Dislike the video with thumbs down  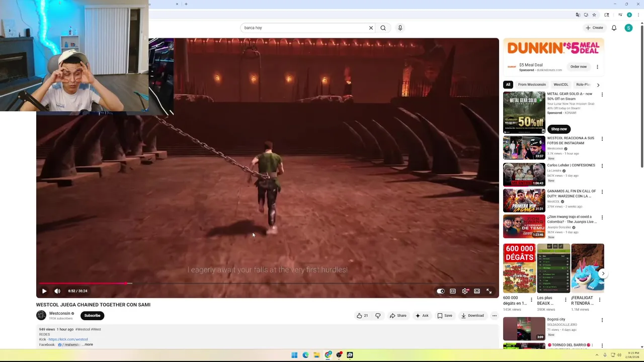coord(378,316)
